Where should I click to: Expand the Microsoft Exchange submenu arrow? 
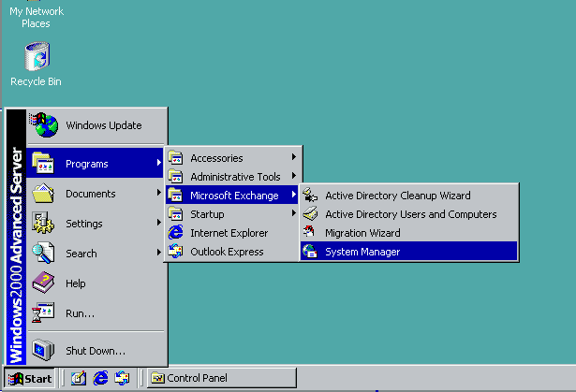click(x=293, y=195)
